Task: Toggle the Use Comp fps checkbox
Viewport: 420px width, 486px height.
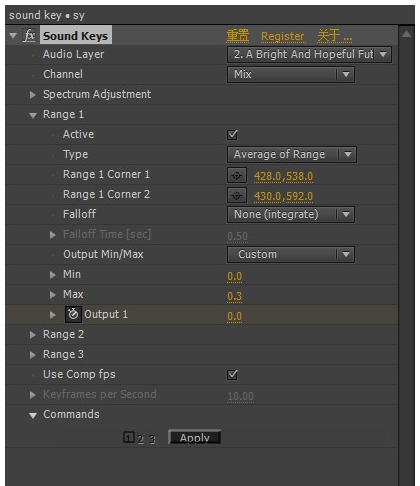Action: click(232, 375)
